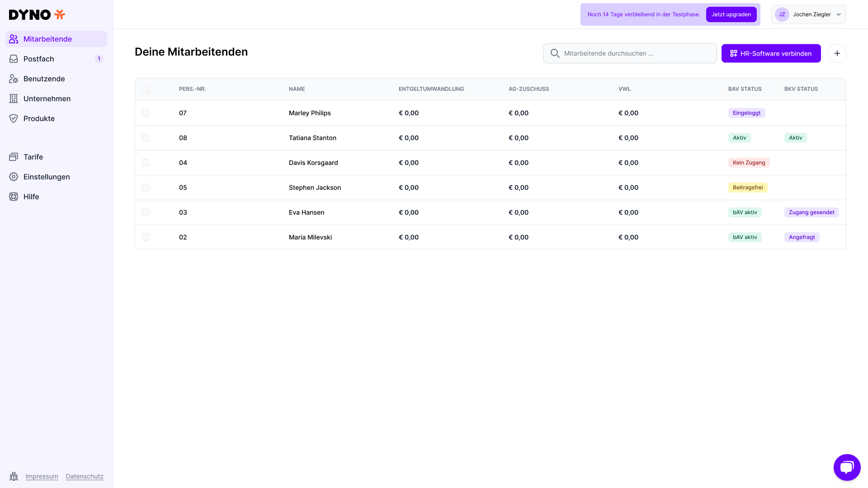Click the Produkte shield icon
868x488 pixels.
14,118
